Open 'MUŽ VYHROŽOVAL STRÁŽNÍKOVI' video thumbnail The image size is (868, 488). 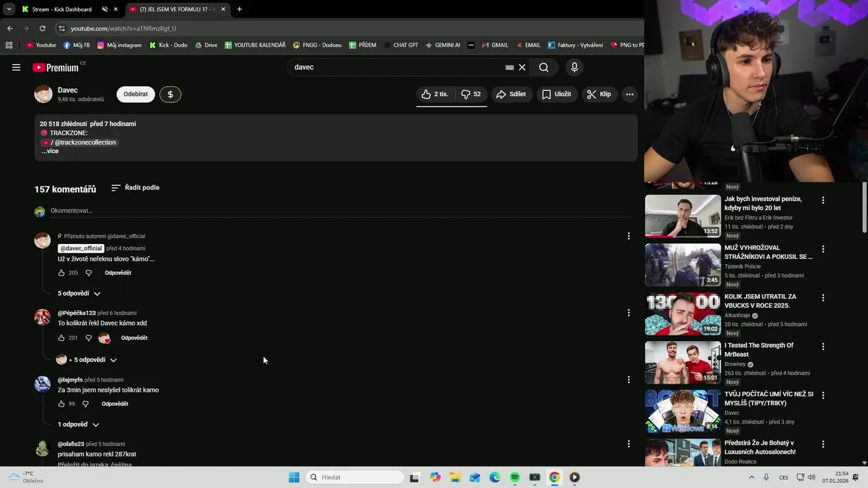point(683,265)
